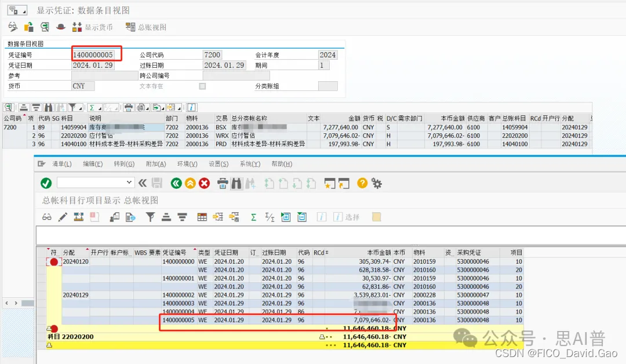Viewport: 626px width, 364px height.
Task: Sort descending in the document items toolbar
Action: (36, 107)
